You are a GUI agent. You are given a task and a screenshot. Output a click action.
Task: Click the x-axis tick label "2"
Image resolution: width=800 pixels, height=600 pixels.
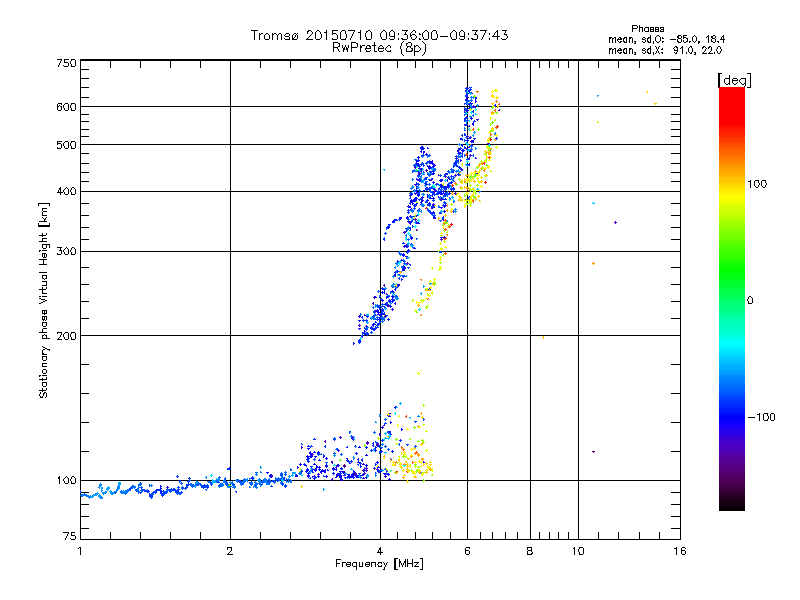[230, 551]
